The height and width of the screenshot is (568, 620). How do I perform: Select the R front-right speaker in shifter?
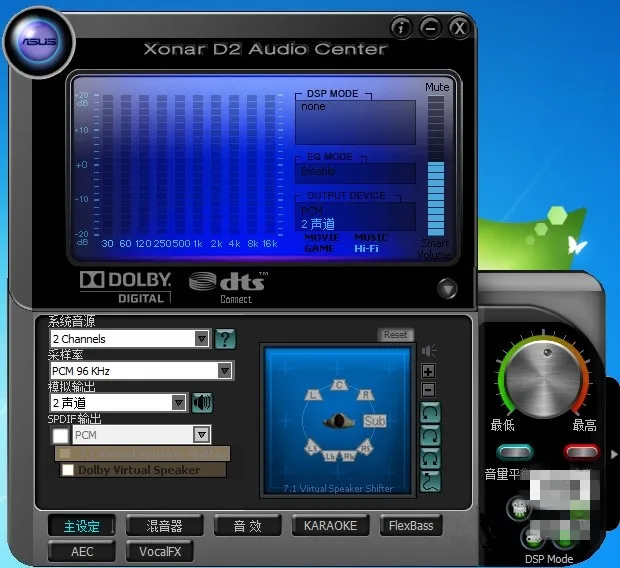tap(366, 395)
